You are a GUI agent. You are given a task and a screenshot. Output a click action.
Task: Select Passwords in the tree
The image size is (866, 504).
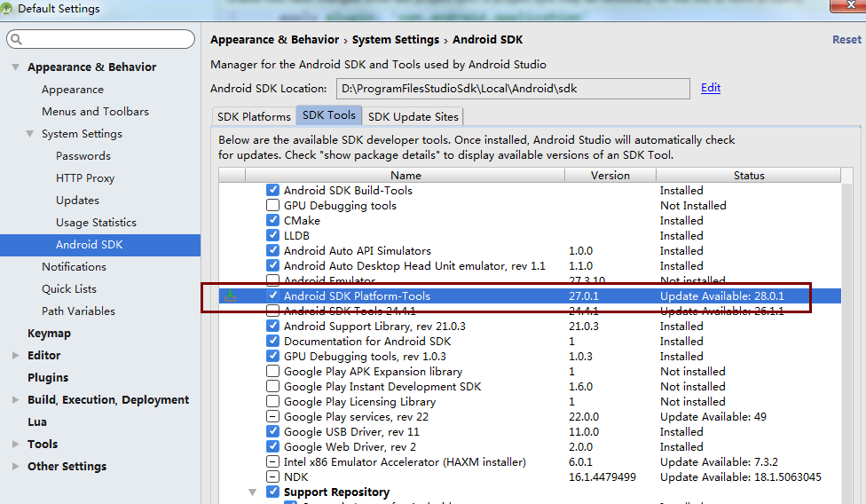tap(83, 155)
